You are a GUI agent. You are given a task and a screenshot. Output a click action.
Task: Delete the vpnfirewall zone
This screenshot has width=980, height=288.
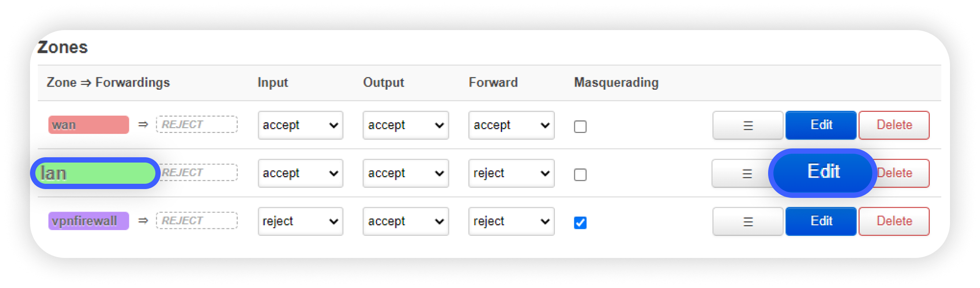894,221
